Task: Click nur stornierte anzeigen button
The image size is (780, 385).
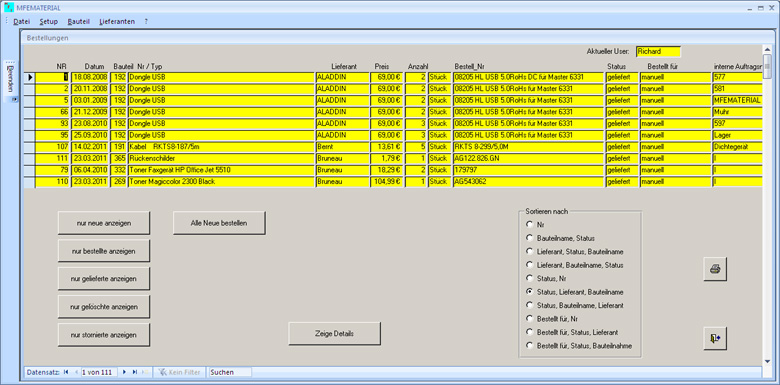Action: pyautogui.click(x=103, y=335)
